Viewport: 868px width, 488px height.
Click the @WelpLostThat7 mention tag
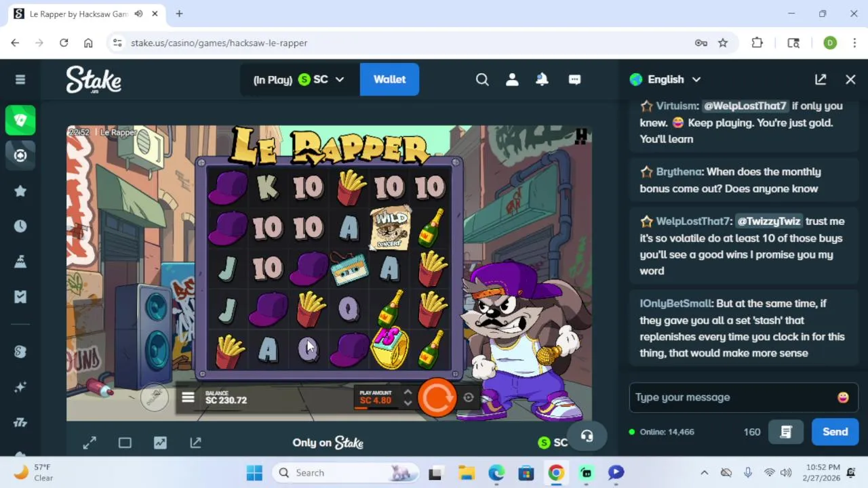745,106
